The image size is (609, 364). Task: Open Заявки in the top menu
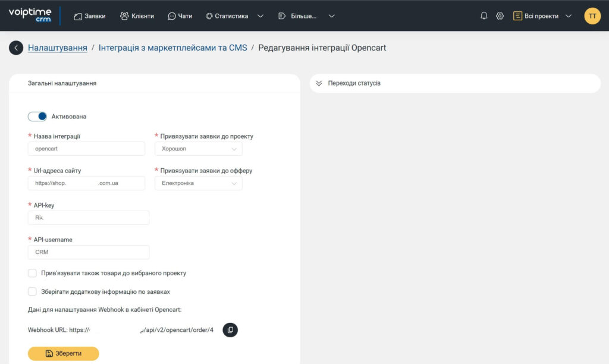[x=90, y=16]
